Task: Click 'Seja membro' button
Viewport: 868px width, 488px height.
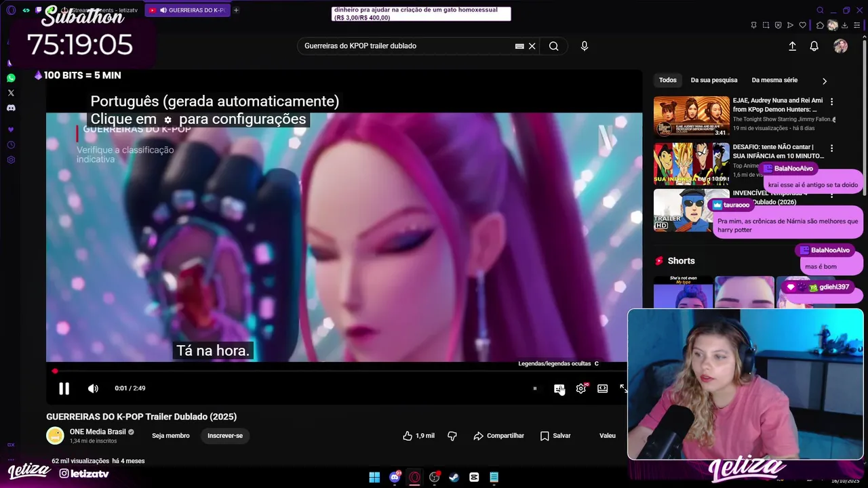Action: click(x=171, y=436)
